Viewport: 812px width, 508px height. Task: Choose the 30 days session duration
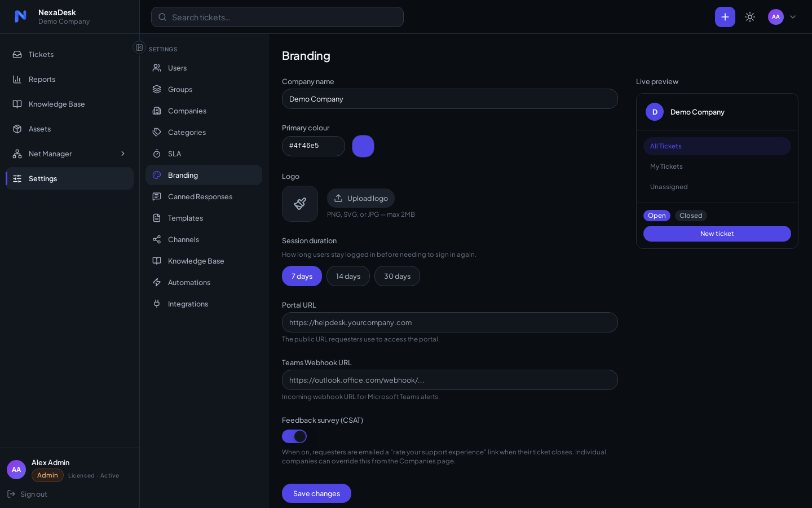(x=397, y=276)
